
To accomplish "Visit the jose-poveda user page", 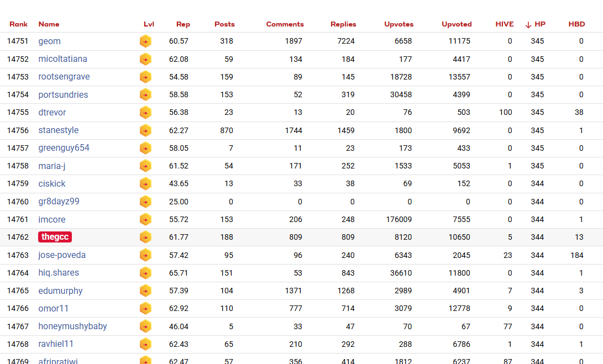I will [x=62, y=255].
